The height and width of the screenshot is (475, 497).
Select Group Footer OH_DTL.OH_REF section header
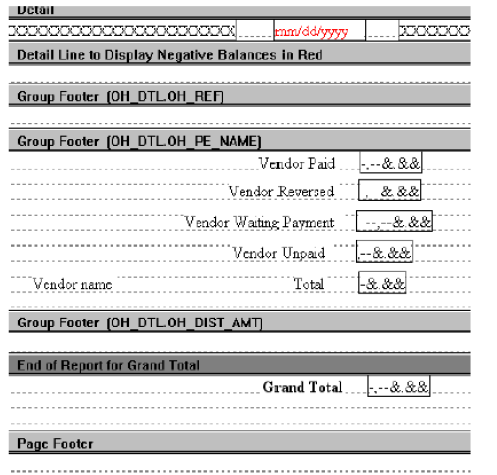click(x=239, y=96)
